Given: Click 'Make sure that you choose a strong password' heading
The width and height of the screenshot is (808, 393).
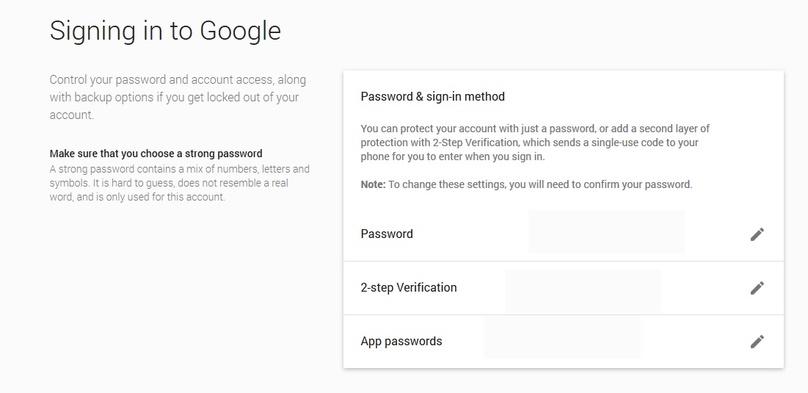Looking at the screenshot, I should pyautogui.click(x=156, y=153).
